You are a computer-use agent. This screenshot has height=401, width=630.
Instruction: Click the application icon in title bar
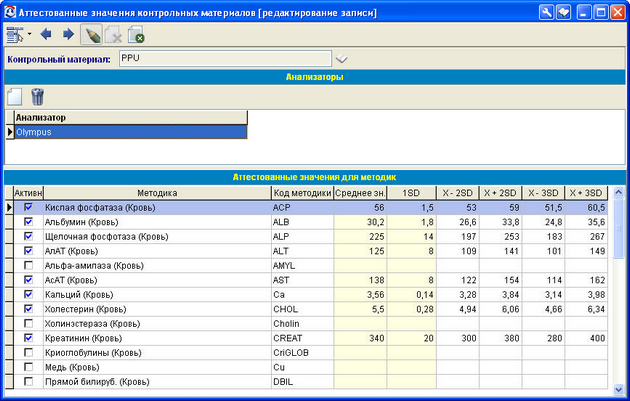[10, 12]
